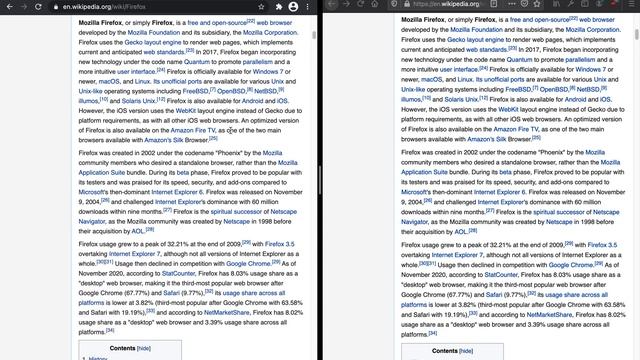Bookmark the page with Chrome's star icon
The height and width of the screenshot is (360, 640).
tap(261, 7)
